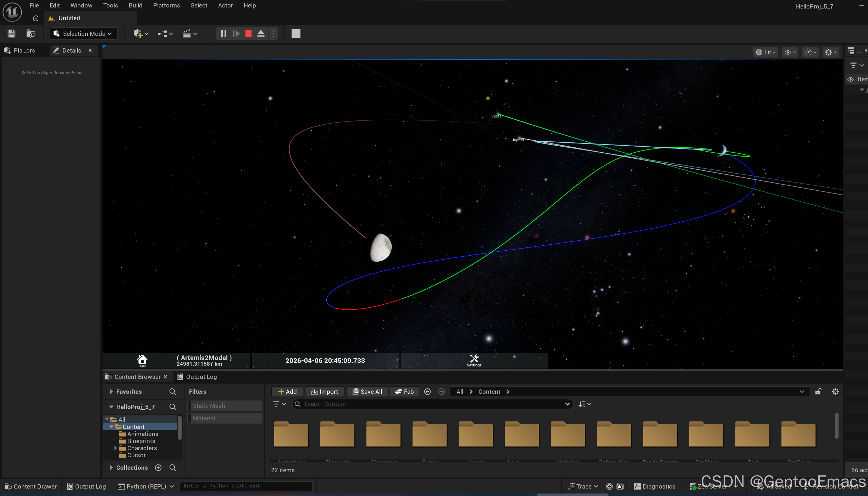Open the Build menu
Viewport: 868px width, 496px height.
135,5
